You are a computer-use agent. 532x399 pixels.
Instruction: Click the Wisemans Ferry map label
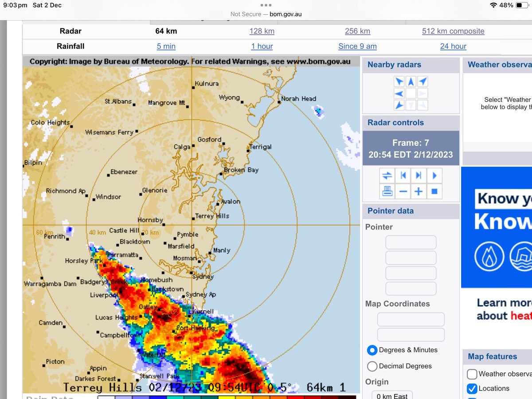coord(110,132)
